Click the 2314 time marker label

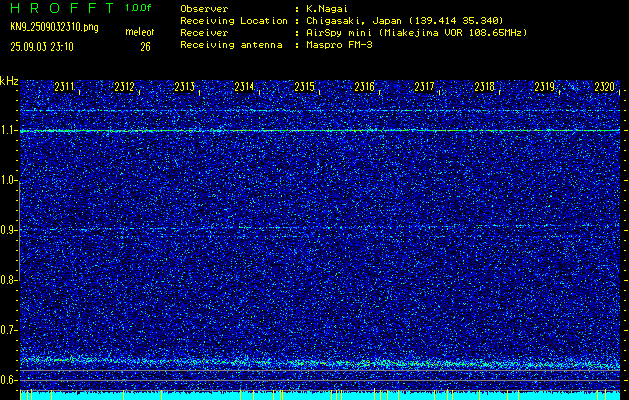(x=244, y=87)
